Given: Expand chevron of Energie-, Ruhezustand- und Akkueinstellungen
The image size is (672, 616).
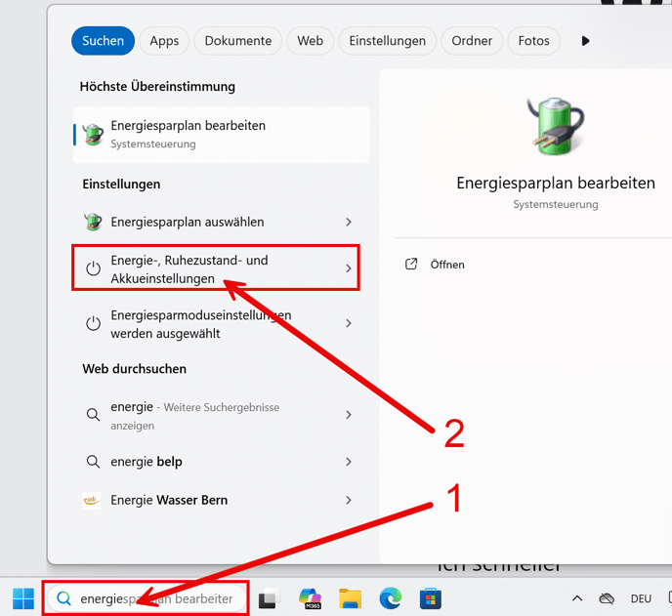Looking at the screenshot, I should click(x=349, y=268).
